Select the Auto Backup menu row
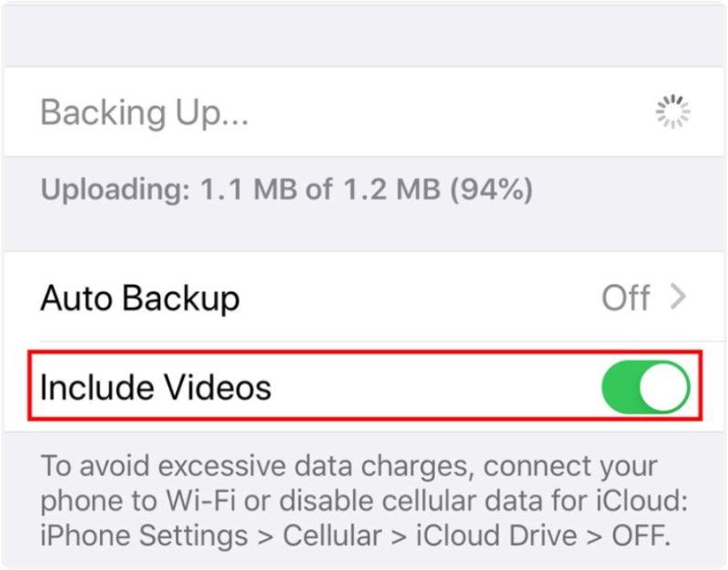 (364, 297)
